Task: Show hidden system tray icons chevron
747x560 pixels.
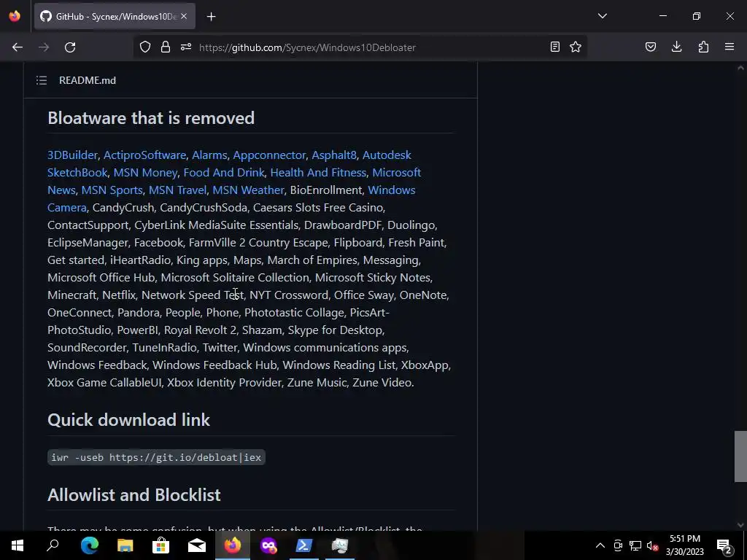Action: pos(600,545)
